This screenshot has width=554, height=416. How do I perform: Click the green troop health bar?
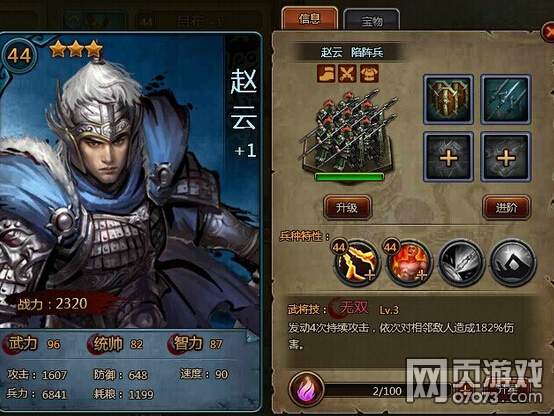coord(349,177)
